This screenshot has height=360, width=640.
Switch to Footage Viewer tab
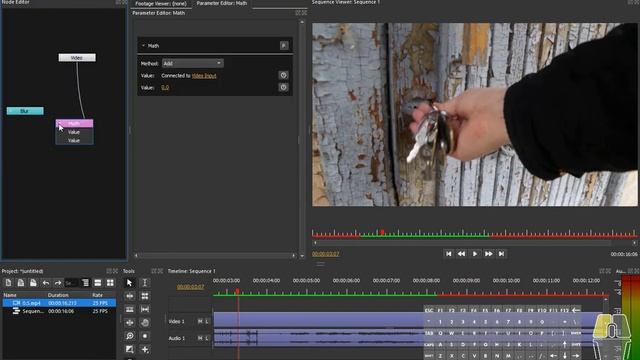(x=161, y=3)
